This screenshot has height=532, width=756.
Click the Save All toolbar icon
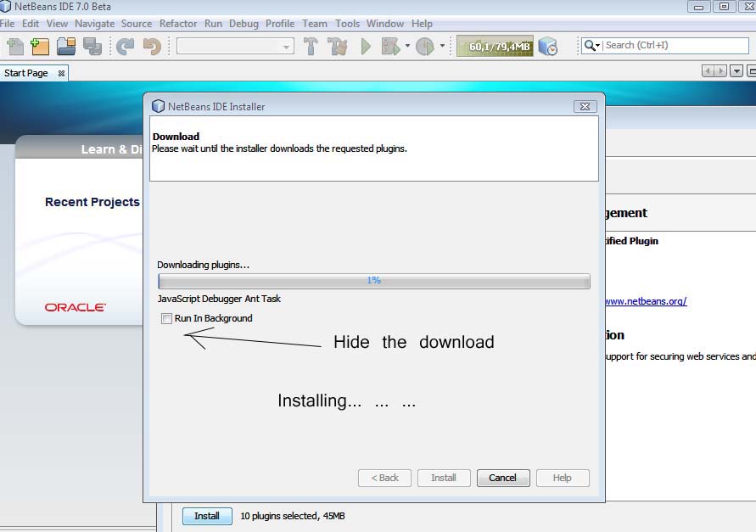pyautogui.click(x=92, y=47)
